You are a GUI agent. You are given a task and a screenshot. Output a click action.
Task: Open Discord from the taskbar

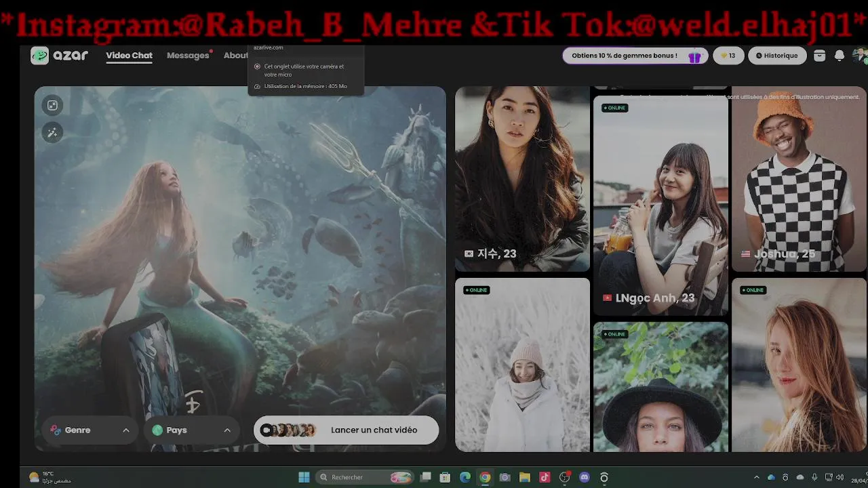click(x=584, y=477)
